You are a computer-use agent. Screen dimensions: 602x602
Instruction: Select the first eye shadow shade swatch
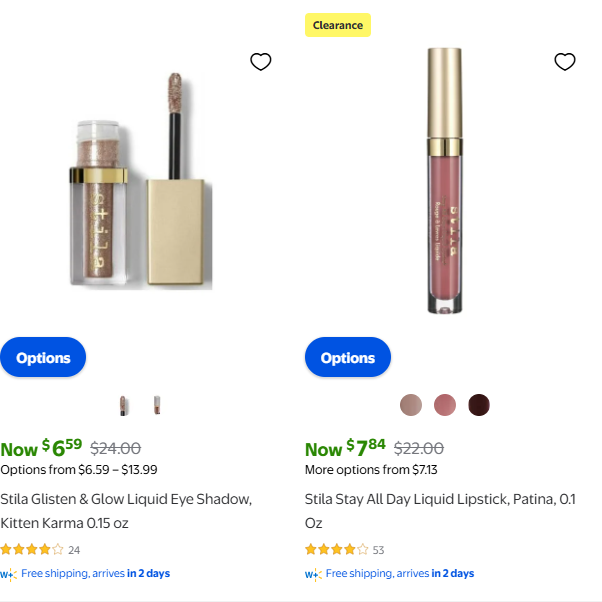tap(124, 405)
